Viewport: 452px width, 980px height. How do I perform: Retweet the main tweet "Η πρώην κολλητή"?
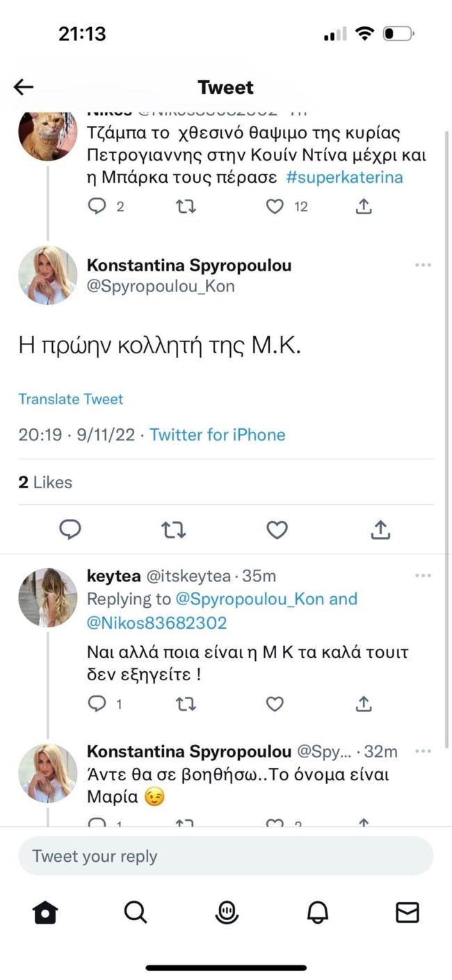(173, 530)
